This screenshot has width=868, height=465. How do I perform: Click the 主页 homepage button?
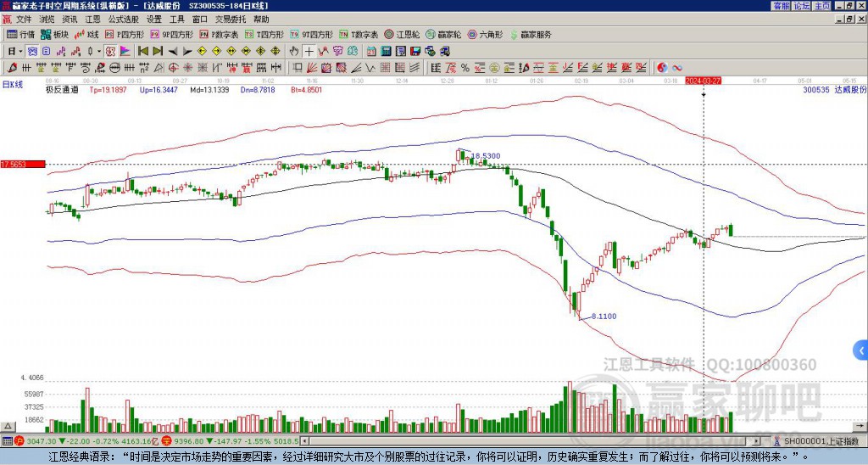click(822, 6)
